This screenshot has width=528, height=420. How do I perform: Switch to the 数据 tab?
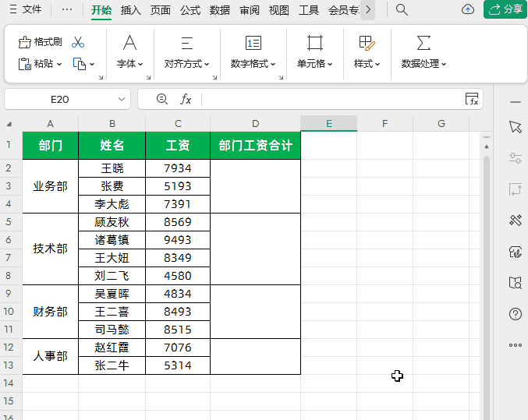pos(220,10)
